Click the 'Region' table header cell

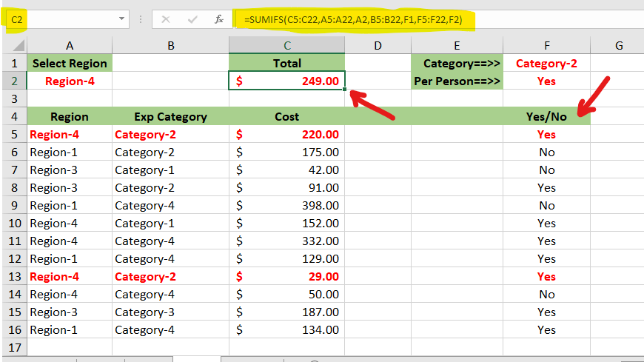pos(70,116)
